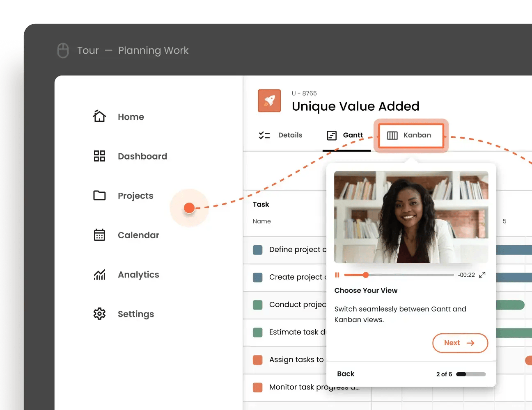Click the Name column header

coord(262,221)
